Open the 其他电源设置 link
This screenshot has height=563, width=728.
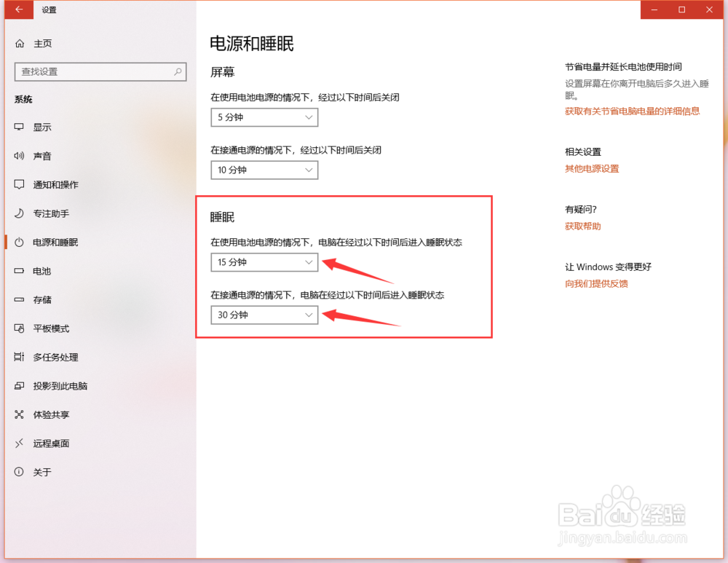click(x=592, y=169)
